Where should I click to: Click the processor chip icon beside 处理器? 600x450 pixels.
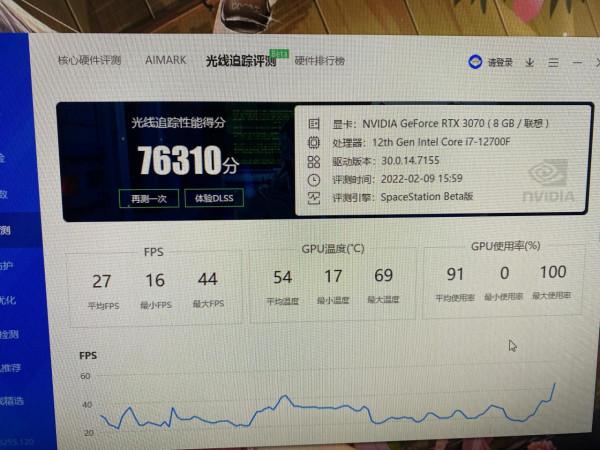coord(314,142)
